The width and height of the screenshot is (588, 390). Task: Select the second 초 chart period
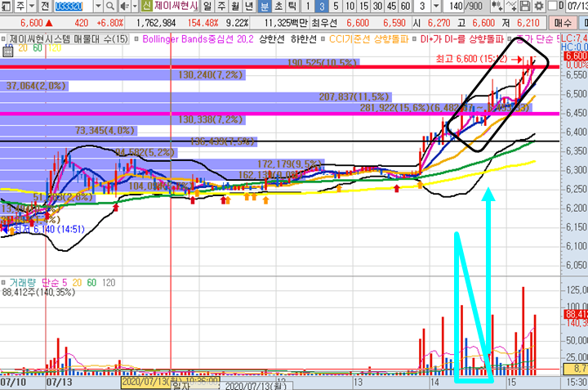tap(278, 6)
